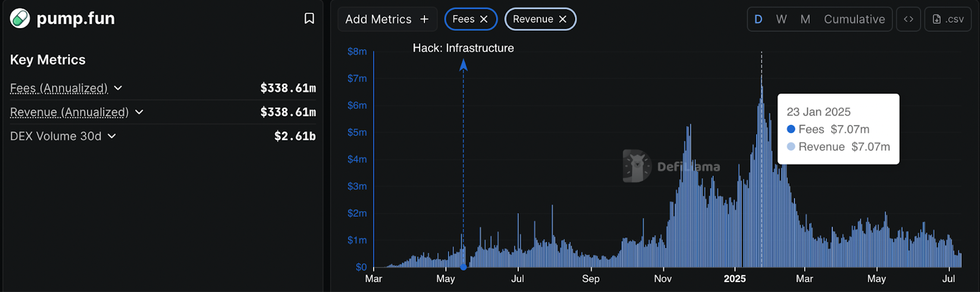Switch to the weekly W interval
The image size is (980, 292).
tap(781, 20)
